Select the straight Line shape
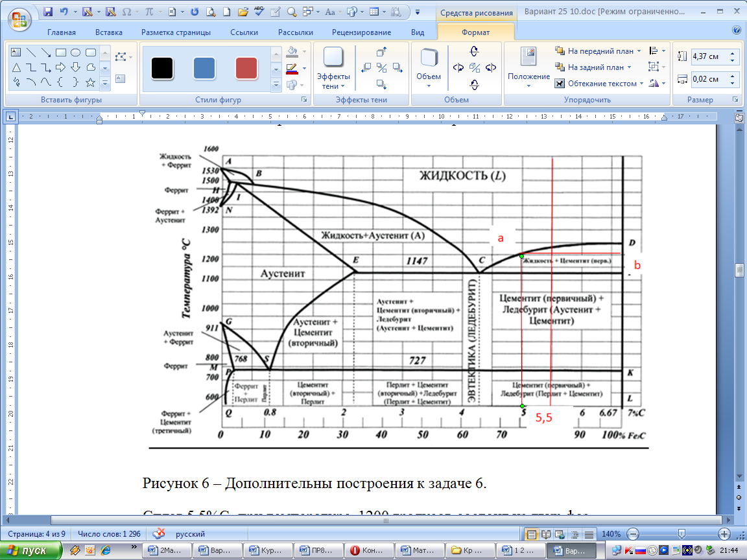The width and height of the screenshot is (747, 560). pos(31,52)
